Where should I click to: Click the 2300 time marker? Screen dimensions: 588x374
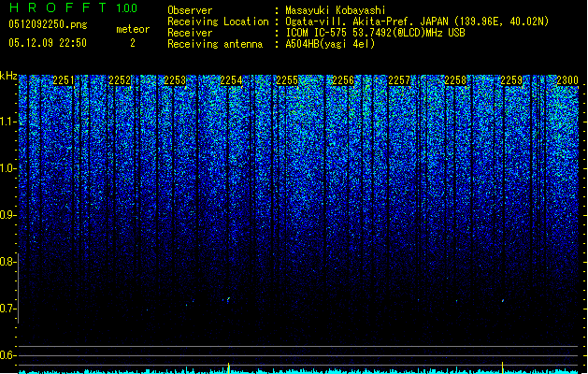point(567,80)
